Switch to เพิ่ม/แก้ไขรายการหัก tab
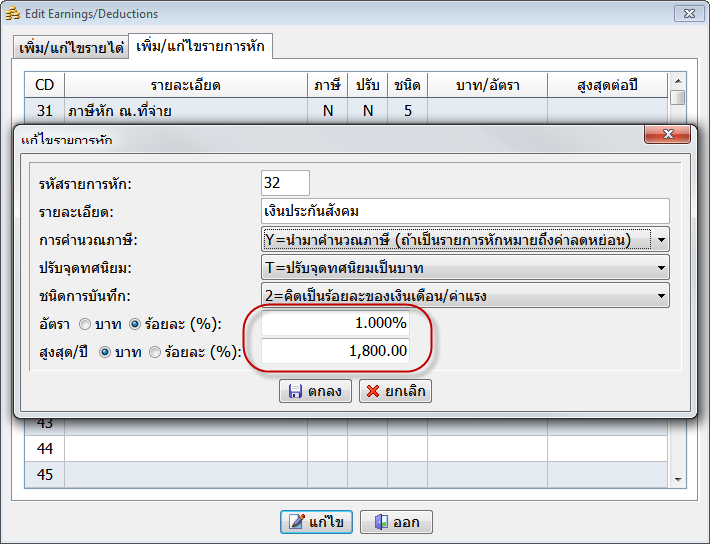 click(x=200, y=47)
